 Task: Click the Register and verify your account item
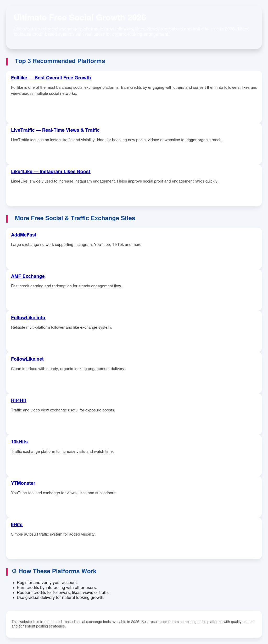coord(47,582)
